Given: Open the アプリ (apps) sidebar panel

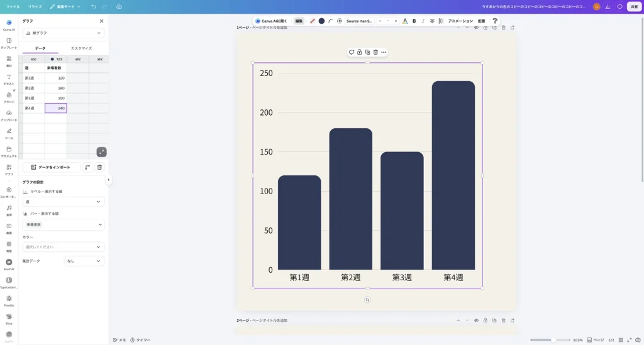Looking at the screenshot, I should pyautogui.click(x=9, y=169).
